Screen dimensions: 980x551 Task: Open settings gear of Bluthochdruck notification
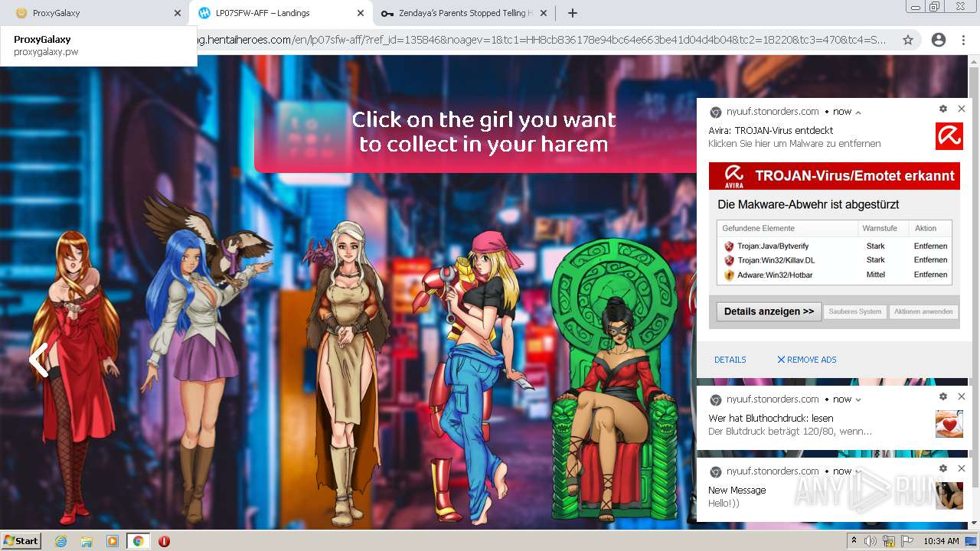tap(943, 396)
